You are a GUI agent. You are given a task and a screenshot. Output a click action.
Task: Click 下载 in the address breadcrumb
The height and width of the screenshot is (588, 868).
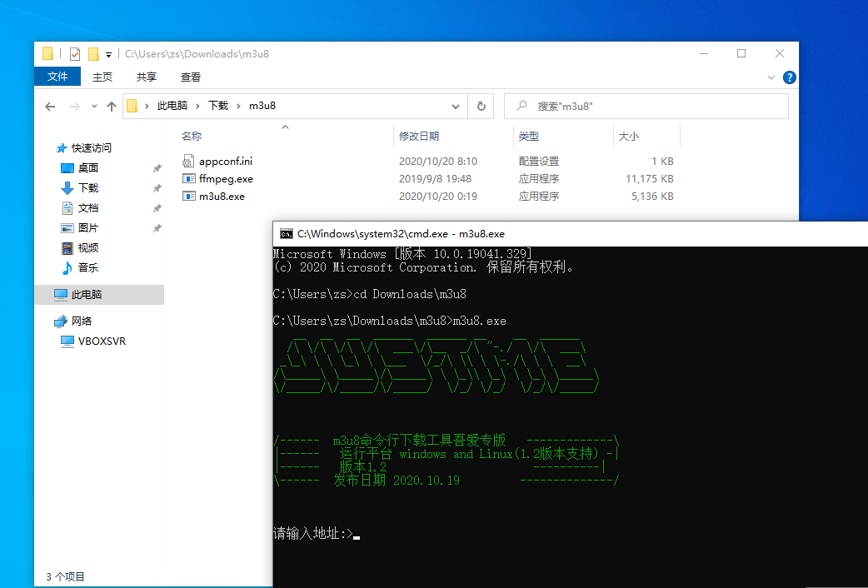pyautogui.click(x=218, y=106)
